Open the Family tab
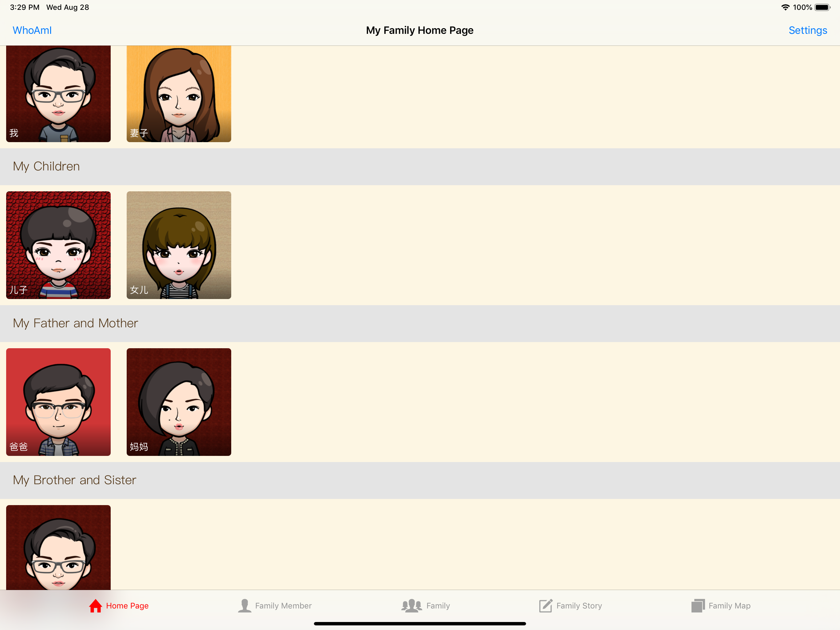This screenshot has width=840, height=630. tap(426, 606)
